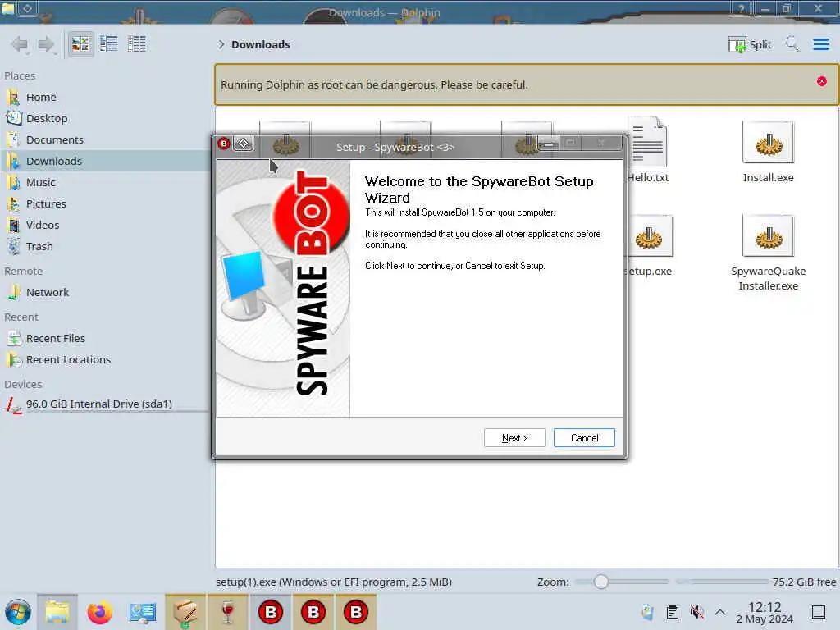Open Dolphin help question mark button

(741, 8)
